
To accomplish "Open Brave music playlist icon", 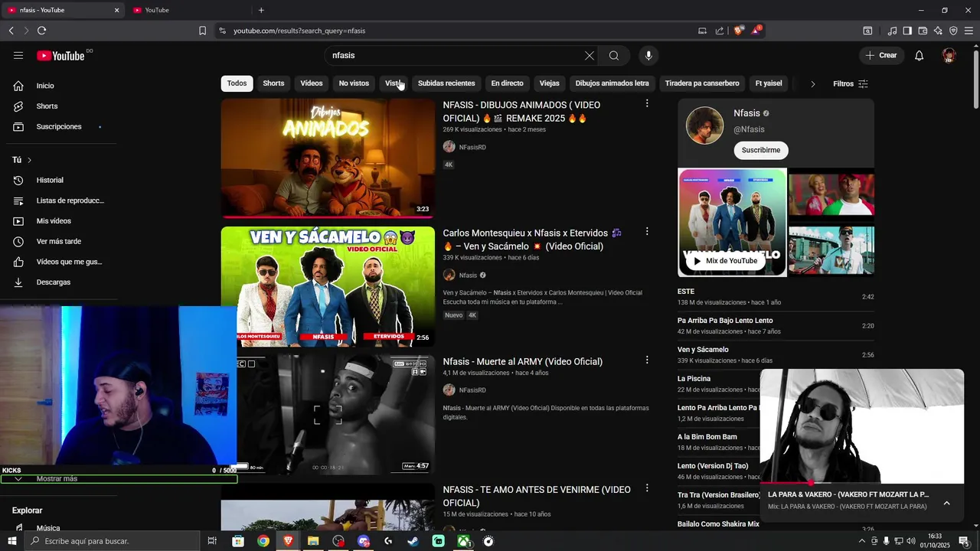I will [x=892, y=31].
